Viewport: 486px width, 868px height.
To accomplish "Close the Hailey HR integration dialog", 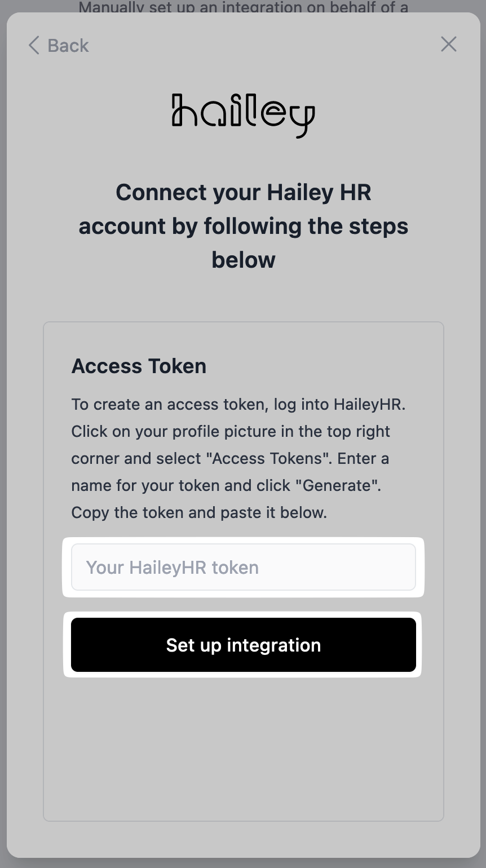I will click(448, 44).
